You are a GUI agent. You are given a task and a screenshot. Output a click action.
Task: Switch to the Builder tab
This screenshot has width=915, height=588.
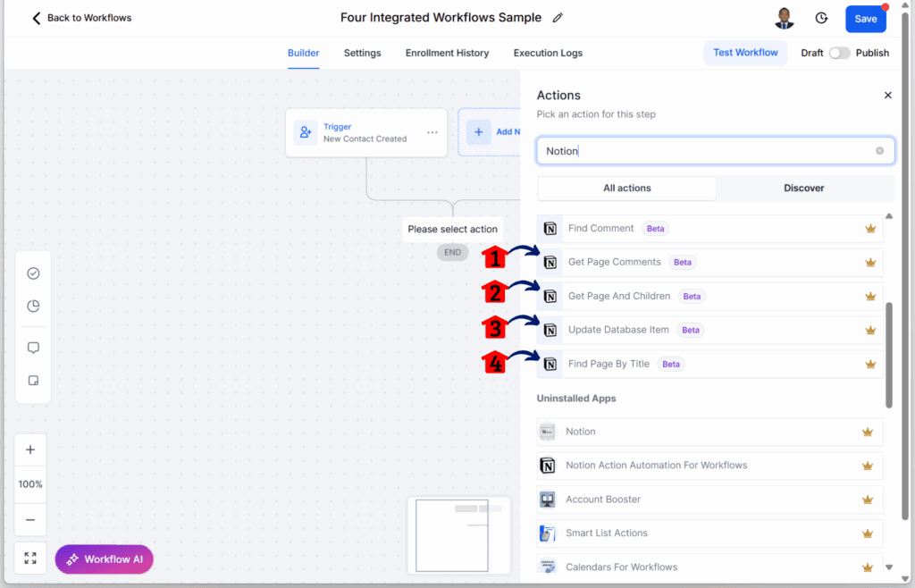click(304, 53)
